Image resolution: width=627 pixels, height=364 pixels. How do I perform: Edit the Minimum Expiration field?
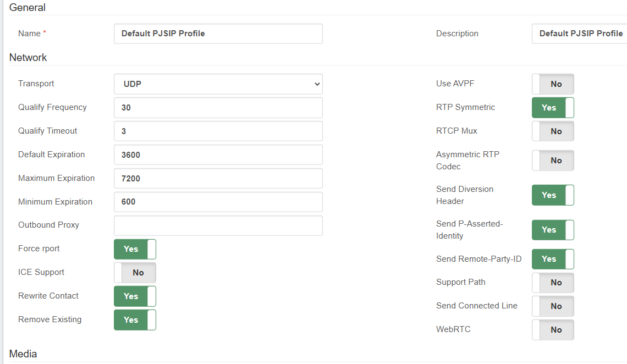point(218,202)
